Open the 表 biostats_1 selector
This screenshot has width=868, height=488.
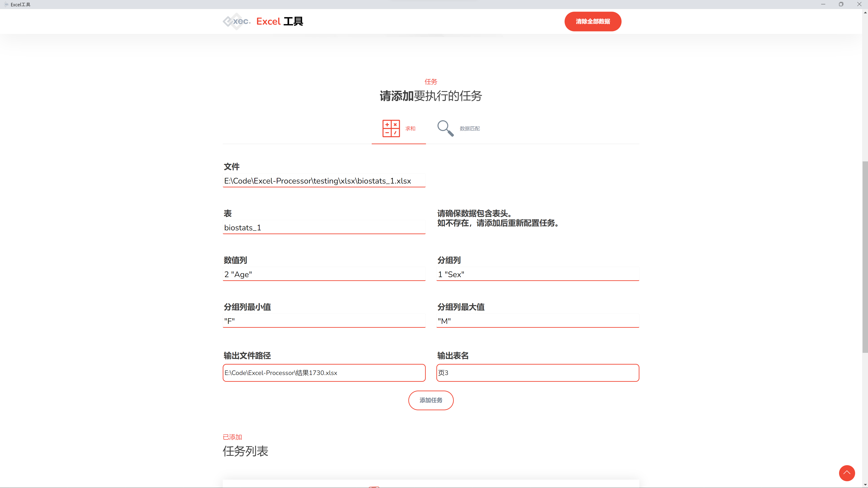[324, 228]
